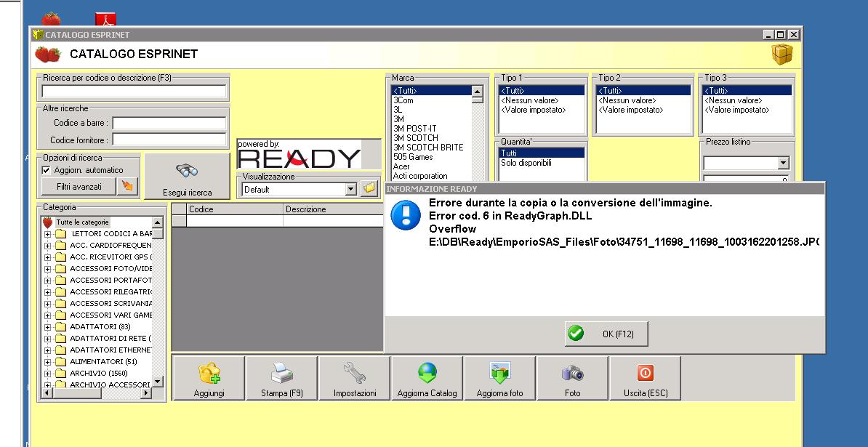Click the Descrizione column header
Image resolution: width=868 pixels, height=447 pixels.
(x=333, y=209)
